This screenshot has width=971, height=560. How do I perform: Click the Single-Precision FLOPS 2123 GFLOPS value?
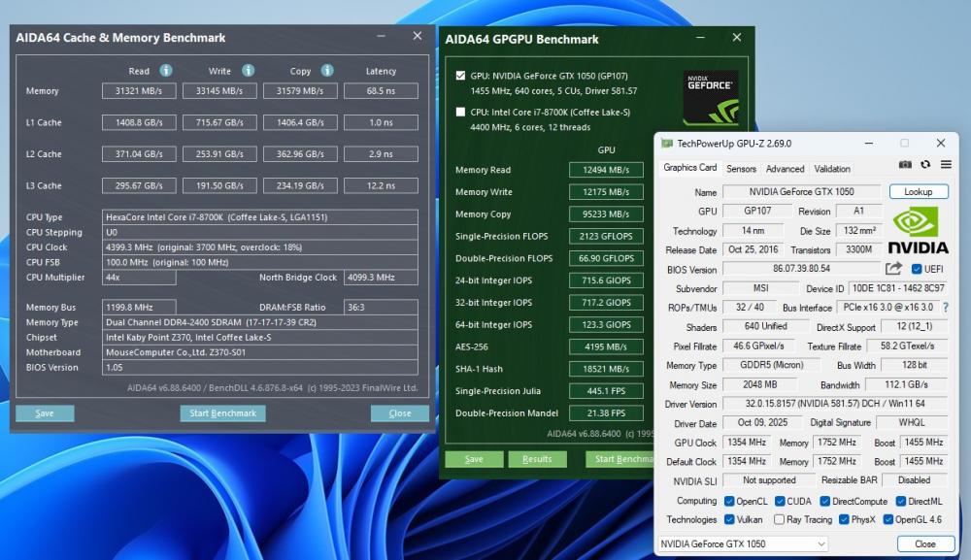tap(606, 236)
